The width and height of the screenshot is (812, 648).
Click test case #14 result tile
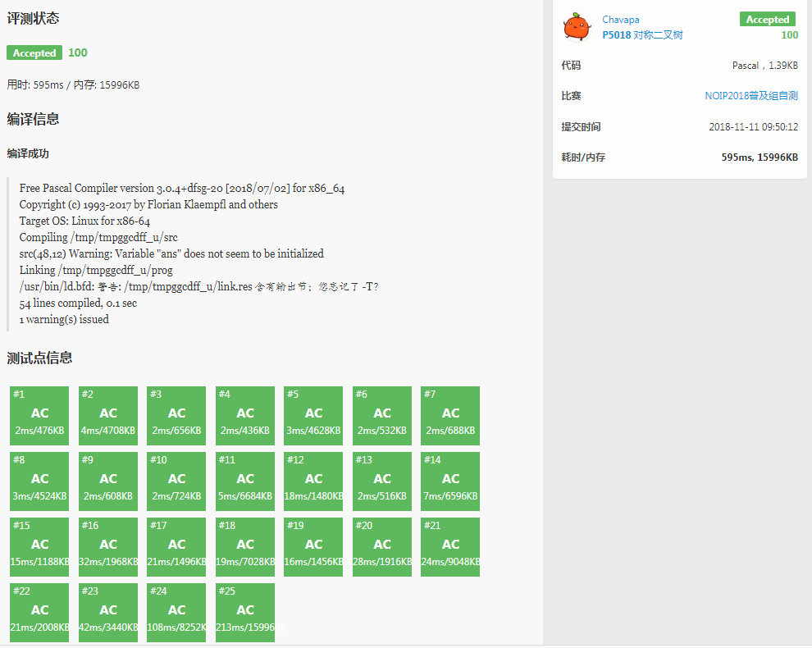pos(450,481)
